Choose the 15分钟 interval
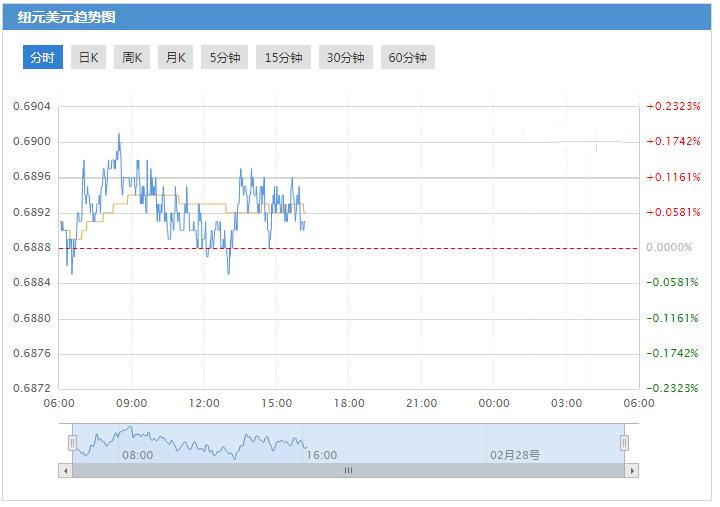This screenshot has width=720, height=507. 284,57
